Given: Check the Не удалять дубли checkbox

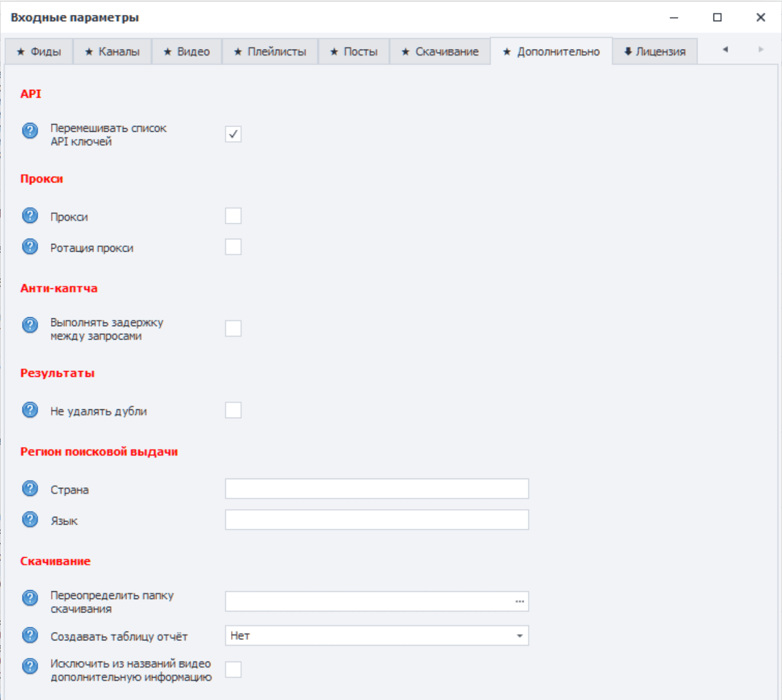Looking at the screenshot, I should [233, 411].
